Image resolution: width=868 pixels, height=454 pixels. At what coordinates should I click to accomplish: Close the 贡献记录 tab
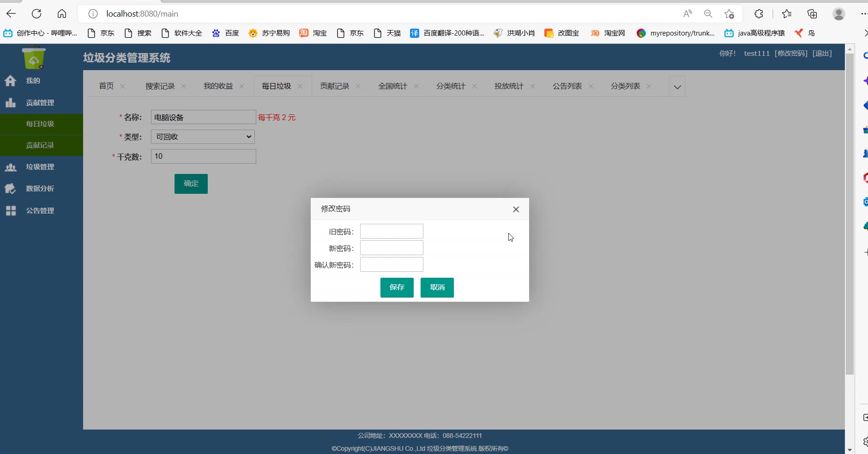[x=358, y=86]
